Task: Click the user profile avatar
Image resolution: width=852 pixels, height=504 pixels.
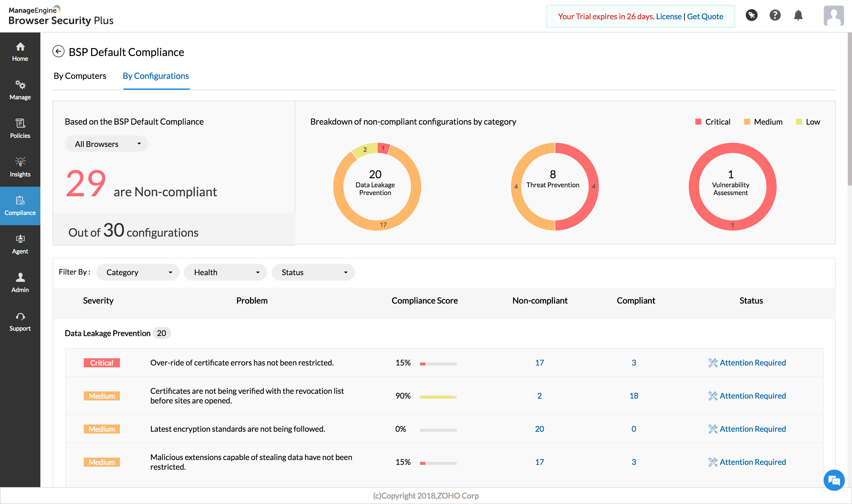Action: point(833,16)
